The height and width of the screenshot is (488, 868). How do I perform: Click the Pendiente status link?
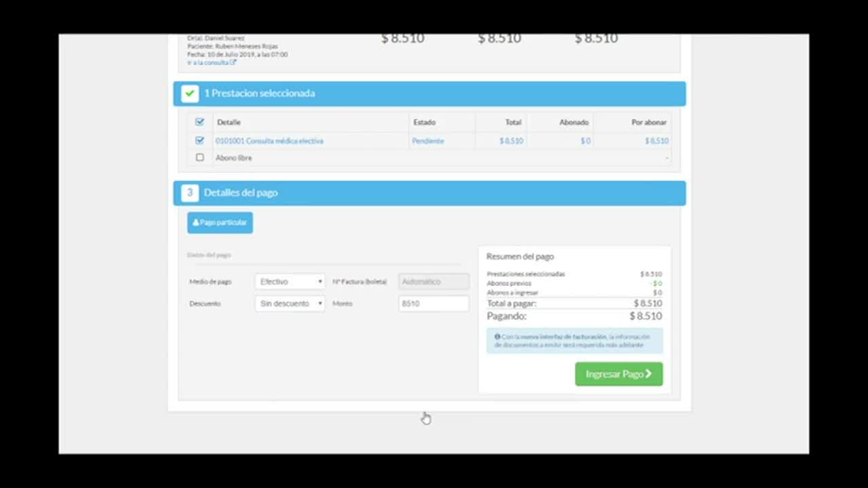pos(428,141)
